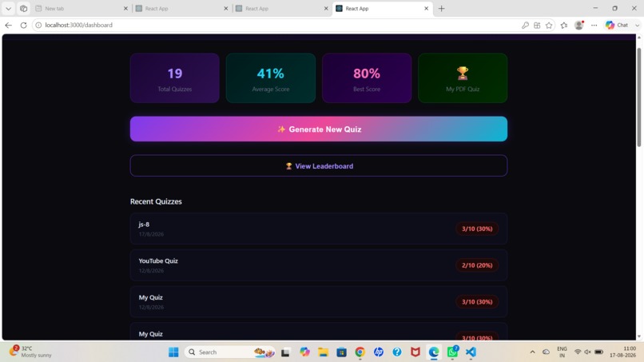
Task: Open the Settings and more ellipsis menu
Action: pyautogui.click(x=594, y=25)
